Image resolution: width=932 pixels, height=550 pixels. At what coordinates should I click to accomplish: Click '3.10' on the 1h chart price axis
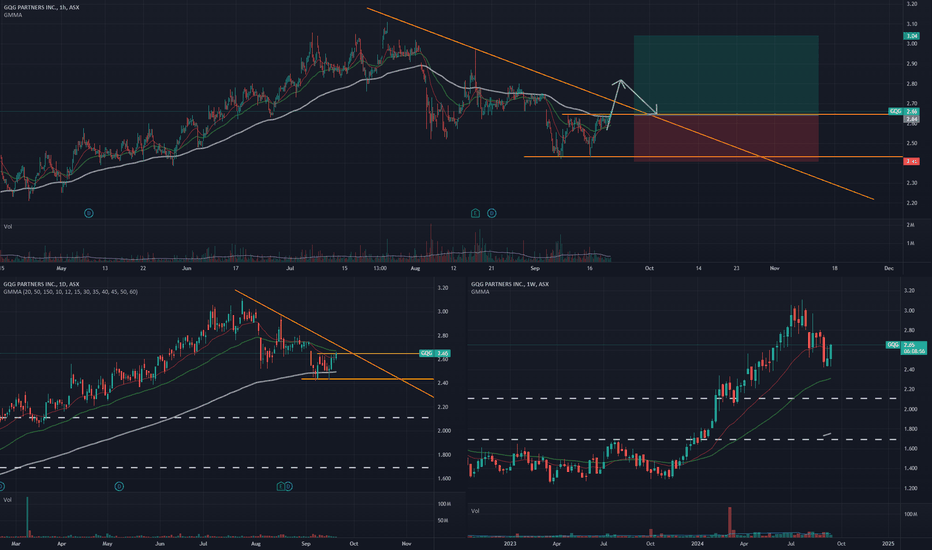[911, 24]
